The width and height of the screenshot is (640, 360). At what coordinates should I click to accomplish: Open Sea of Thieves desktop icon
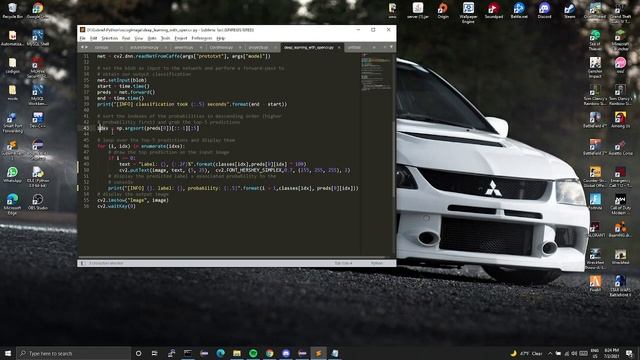(595, 40)
